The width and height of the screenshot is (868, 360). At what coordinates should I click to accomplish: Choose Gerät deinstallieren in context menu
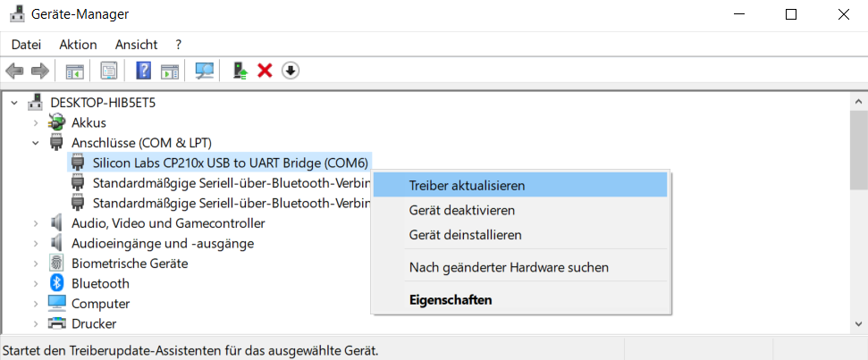pos(465,235)
